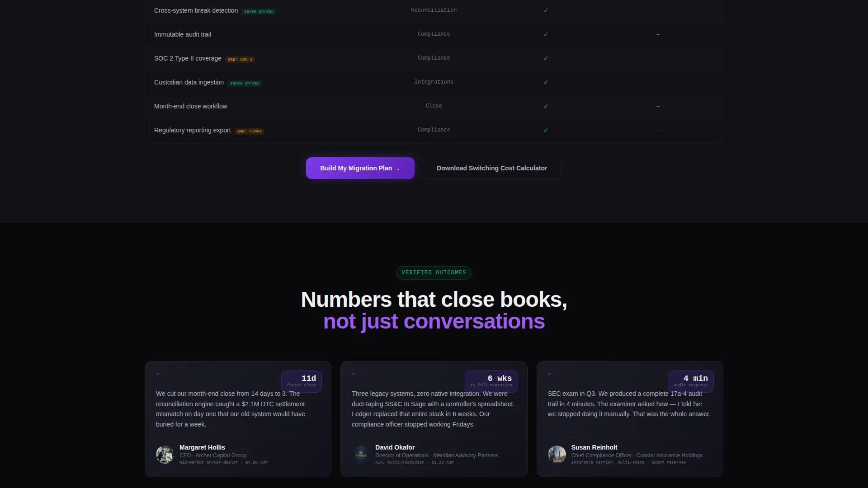The height and width of the screenshot is (488, 868).
Task: Open Susan Reinholt's avatar thumbnail
Action: 557,455
